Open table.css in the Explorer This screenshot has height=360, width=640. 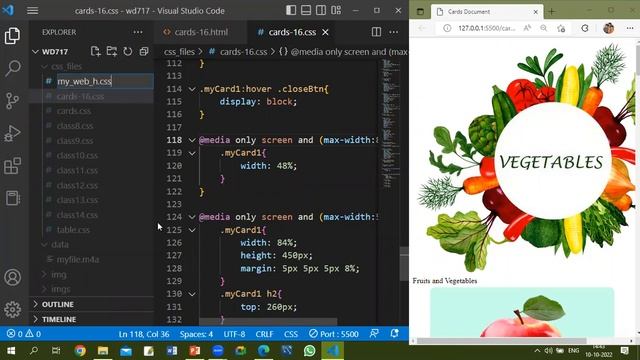point(73,230)
